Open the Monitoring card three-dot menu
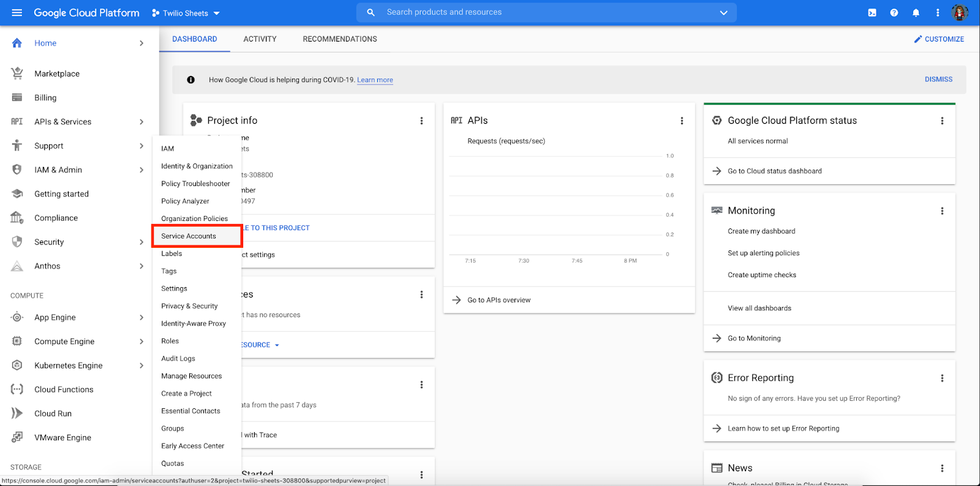The height and width of the screenshot is (486, 980). coord(942,211)
